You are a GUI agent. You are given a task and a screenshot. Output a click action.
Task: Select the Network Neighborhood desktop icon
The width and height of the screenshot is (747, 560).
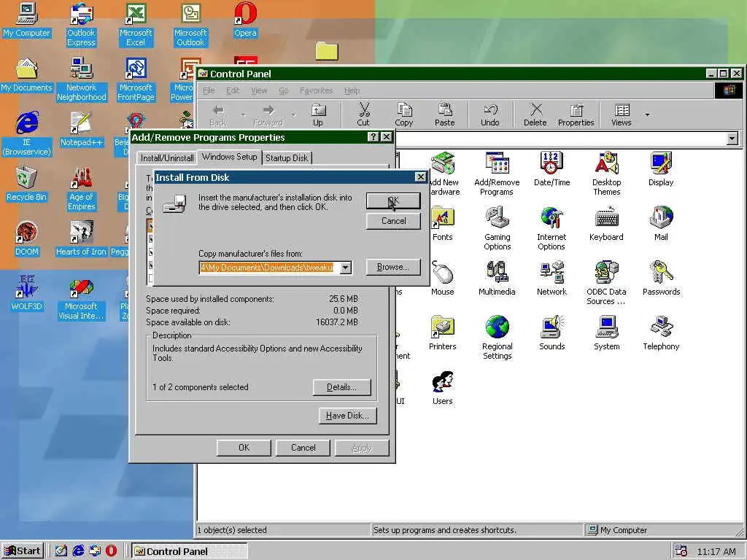coord(82,79)
